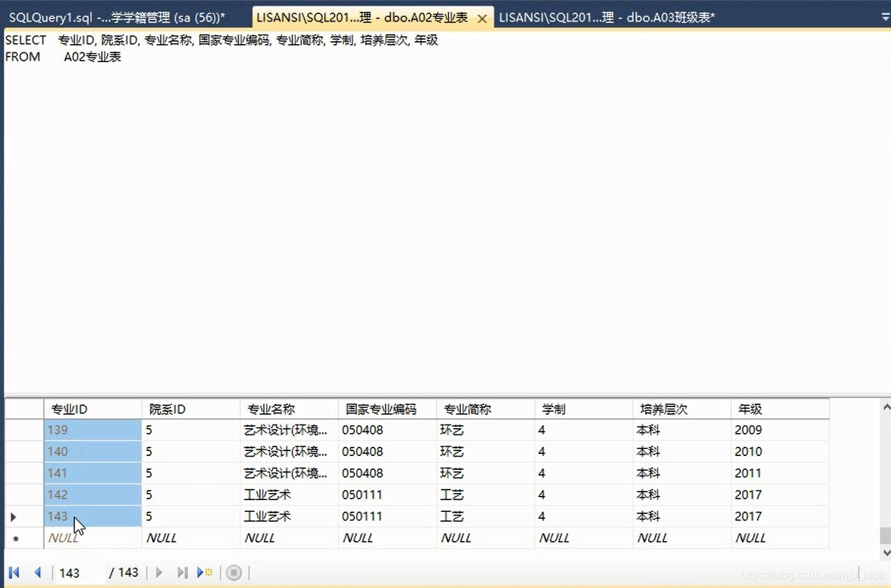Click 专业名称 cell 工业艺术 in row 142

tap(289, 495)
